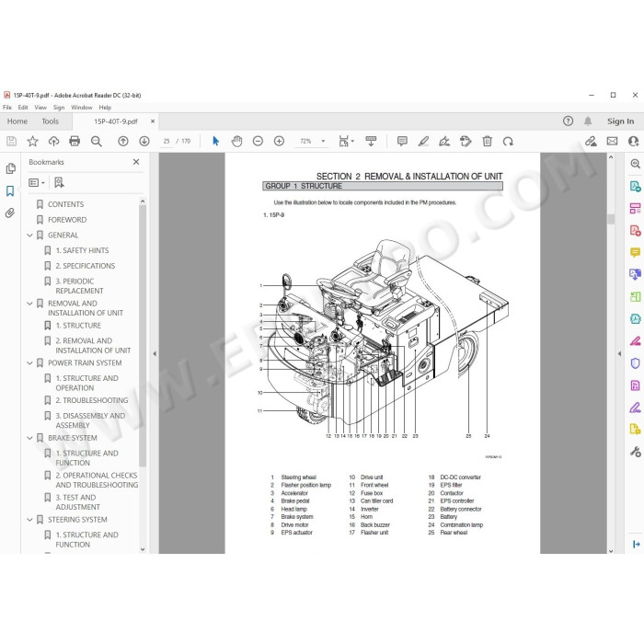Viewport: 644px width, 644px height.
Task: Switch to the Tools tab
Action: coord(50,121)
